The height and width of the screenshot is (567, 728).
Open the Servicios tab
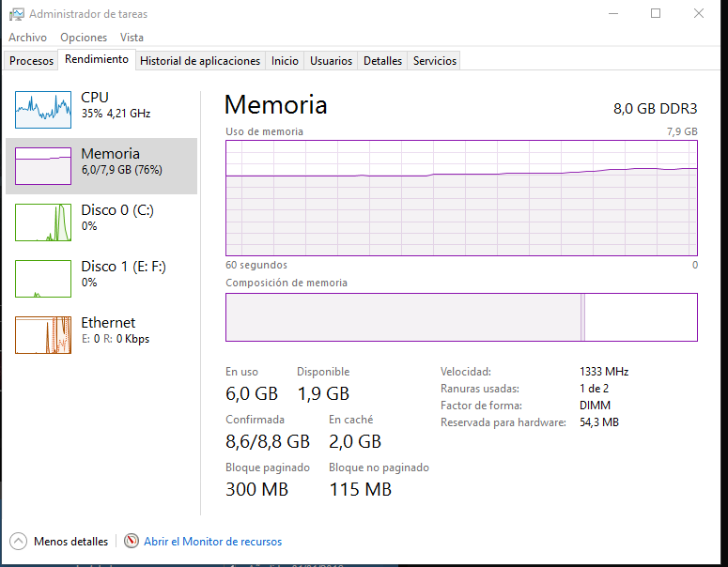click(435, 61)
